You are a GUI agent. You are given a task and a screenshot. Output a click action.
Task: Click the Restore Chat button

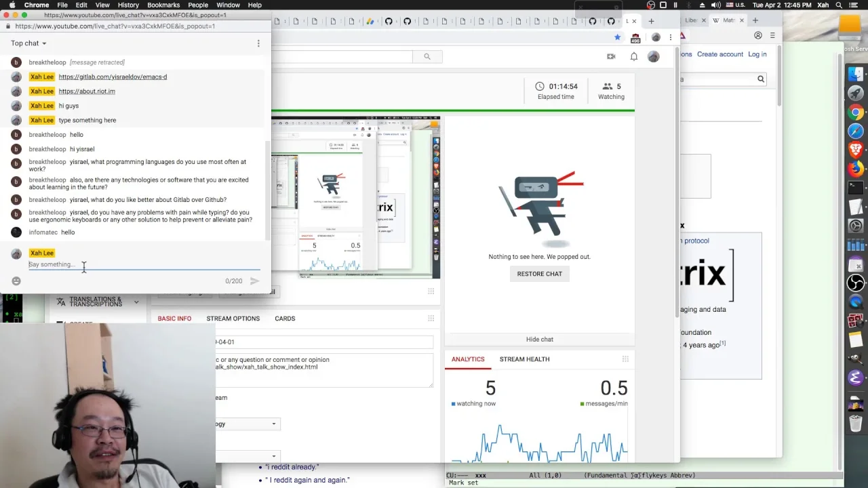coord(540,274)
